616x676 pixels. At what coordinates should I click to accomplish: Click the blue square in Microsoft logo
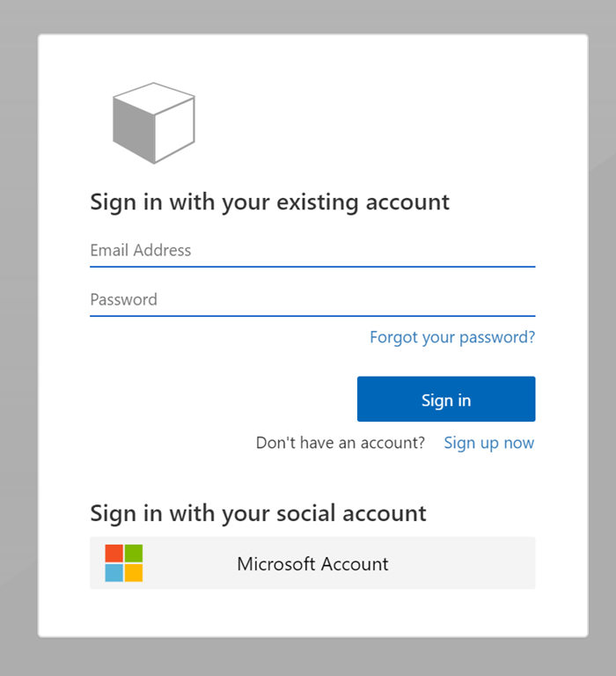tap(114, 573)
